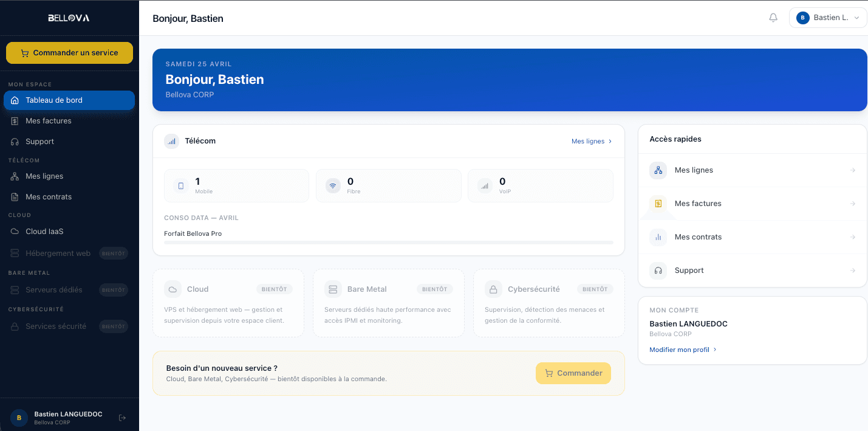The width and height of the screenshot is (868, 431).
Task: Select the Services sécurité lock entry
Action: point(14,326)
